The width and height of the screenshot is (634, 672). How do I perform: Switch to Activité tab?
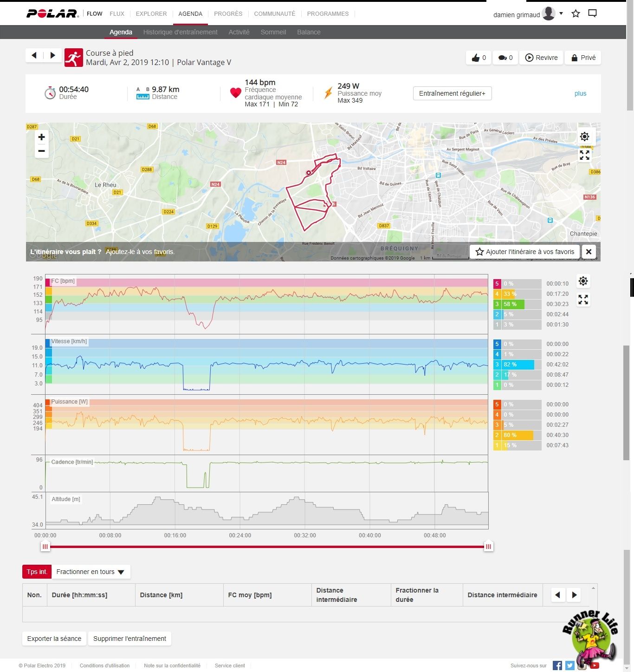click(239, 32)
